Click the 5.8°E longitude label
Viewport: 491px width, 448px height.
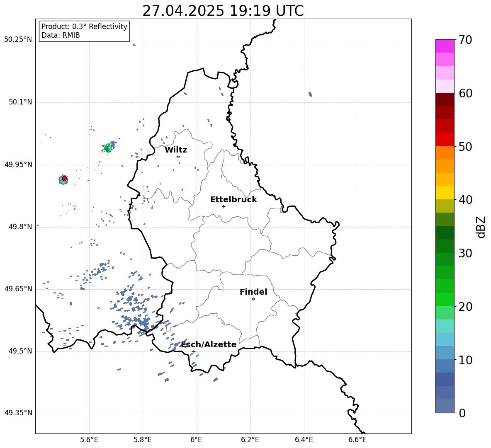[x=143, y=440]
